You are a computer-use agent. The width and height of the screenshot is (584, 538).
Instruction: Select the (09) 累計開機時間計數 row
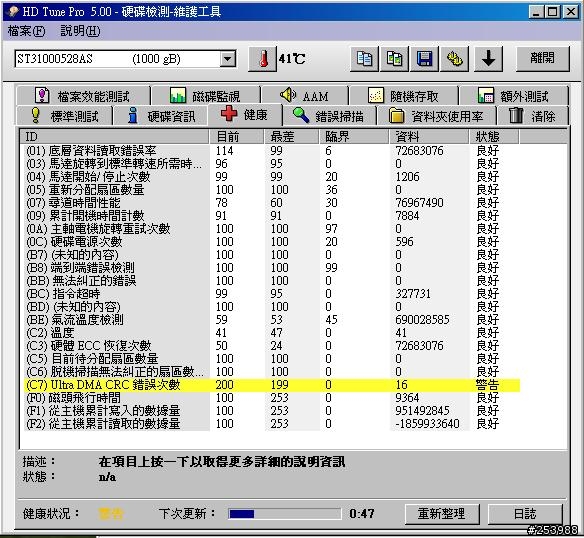coord(272,216)
